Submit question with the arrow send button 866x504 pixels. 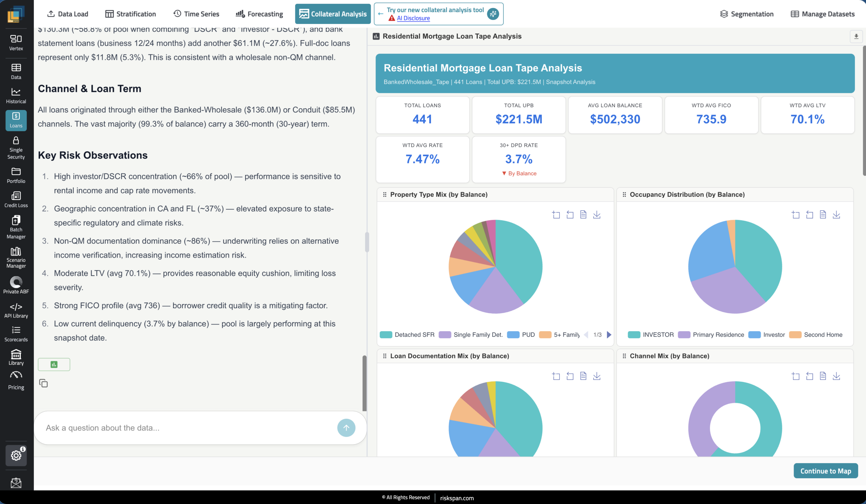coord(346,428)
